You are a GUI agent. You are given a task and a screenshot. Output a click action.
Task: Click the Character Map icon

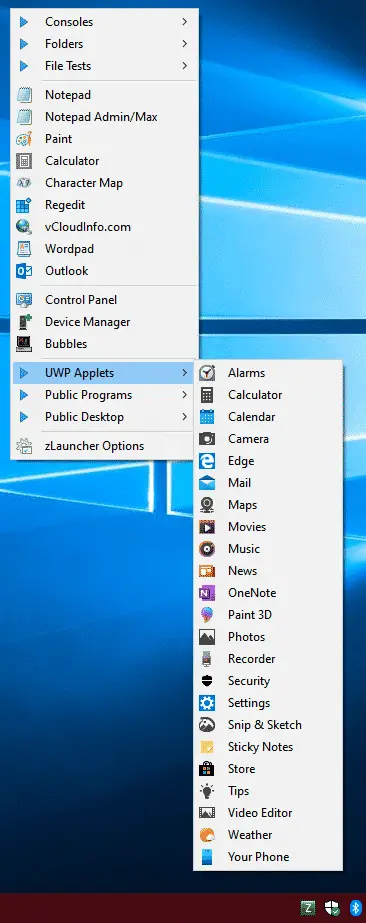click(x=24, y=183)
